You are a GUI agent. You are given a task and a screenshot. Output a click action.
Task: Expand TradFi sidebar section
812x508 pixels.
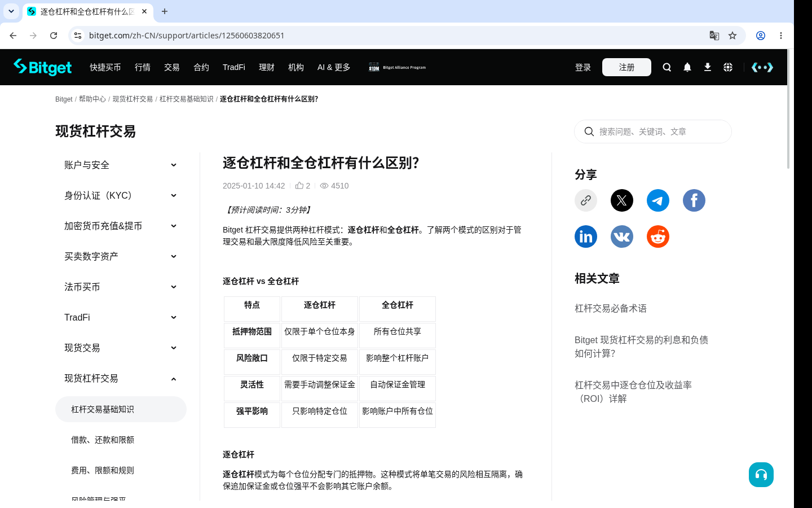click(x=121, y=317)
